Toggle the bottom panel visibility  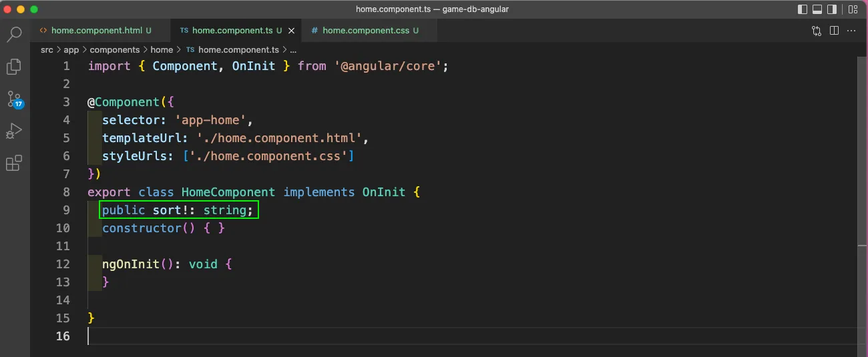tap(817, 9)
